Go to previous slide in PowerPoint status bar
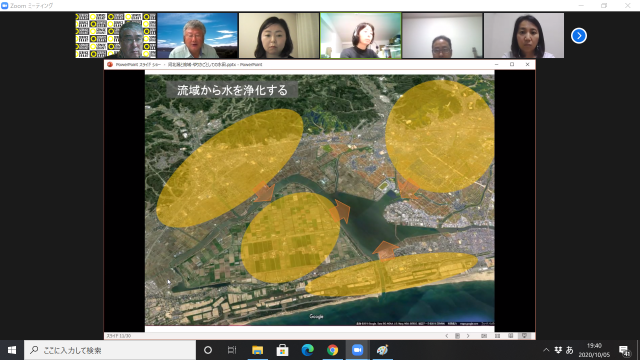Screen dimensions: 640x360 point(447,336)
